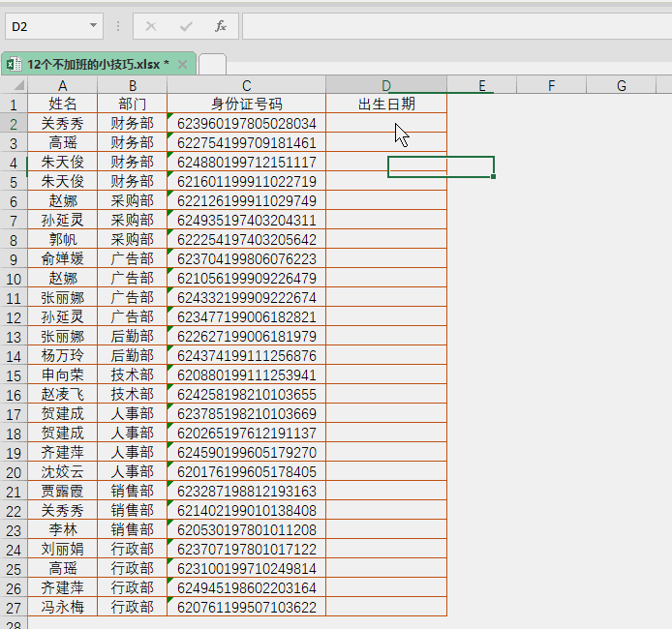
Task: Select cell with ID 620761199507103622
Action: click(x=247, y=607)
